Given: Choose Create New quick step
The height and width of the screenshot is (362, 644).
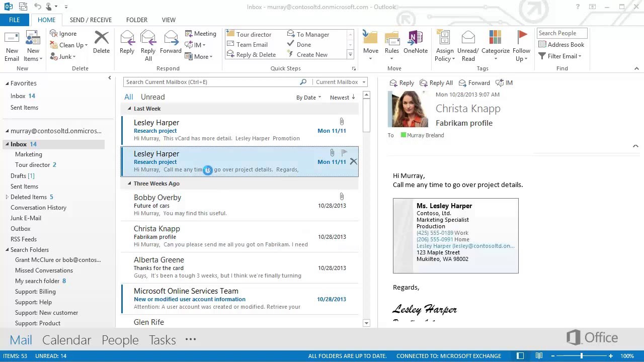Looking at the screenshot, I should coord(307,55).
